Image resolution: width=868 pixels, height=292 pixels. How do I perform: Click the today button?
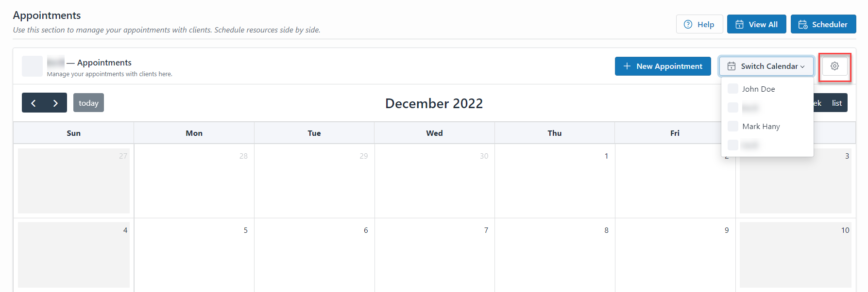[88, 102]
